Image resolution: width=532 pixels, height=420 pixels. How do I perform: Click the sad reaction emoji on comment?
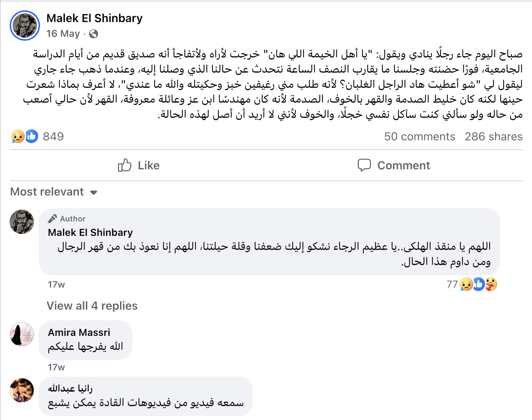tap(466, 284)
